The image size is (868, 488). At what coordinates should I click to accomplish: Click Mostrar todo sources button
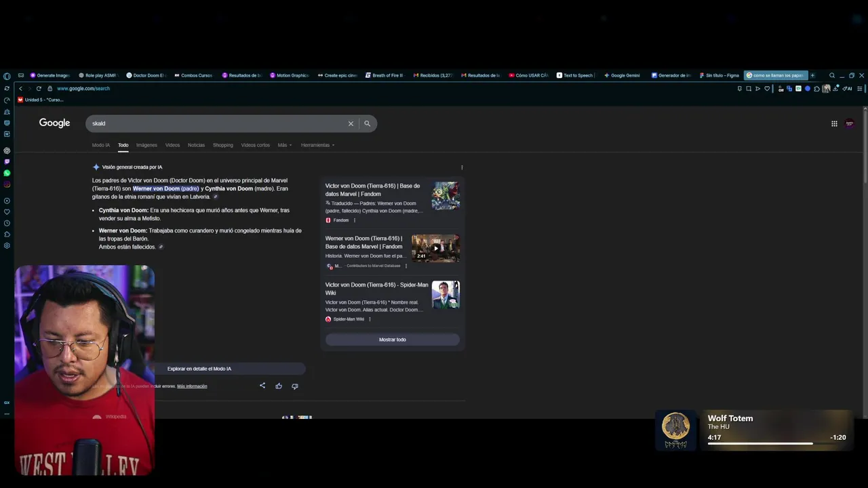pos(392,340)
